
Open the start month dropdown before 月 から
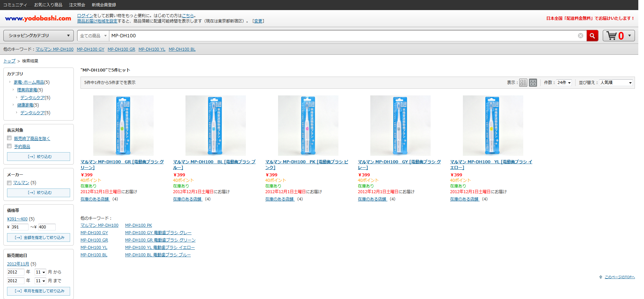[41, 272]
